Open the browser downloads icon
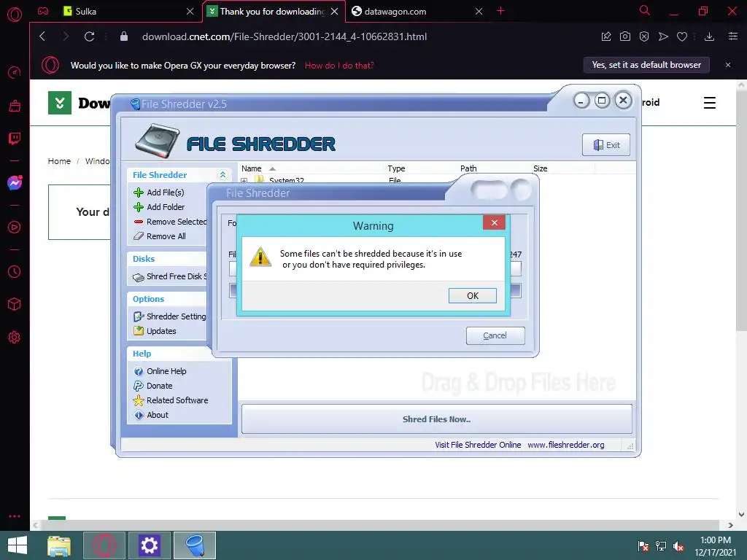The width and height of the screenshot is (747, 560). pos(709,36)
